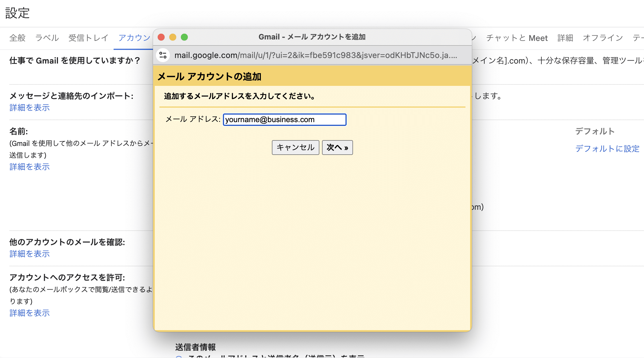This screenshot has height=358, width=644.
Task: Click the red close button of the popup window
Action: [x=161, y=37]
